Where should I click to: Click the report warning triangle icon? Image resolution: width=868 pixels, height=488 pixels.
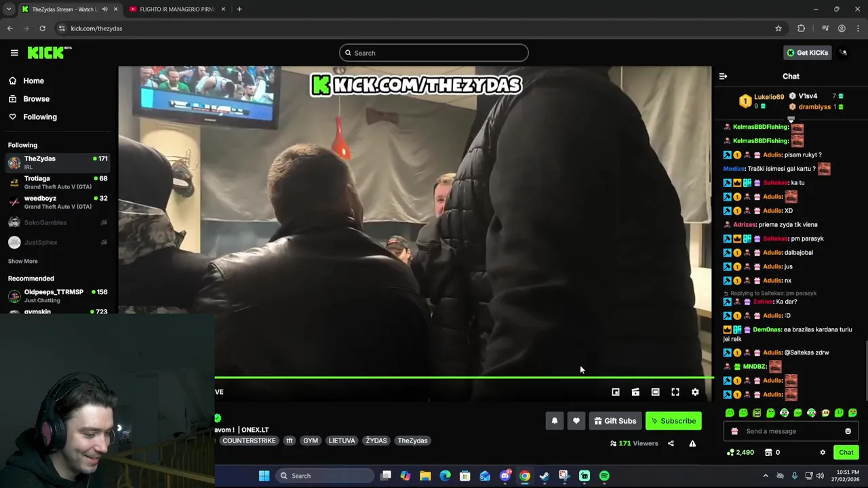(x=692, y=443)
